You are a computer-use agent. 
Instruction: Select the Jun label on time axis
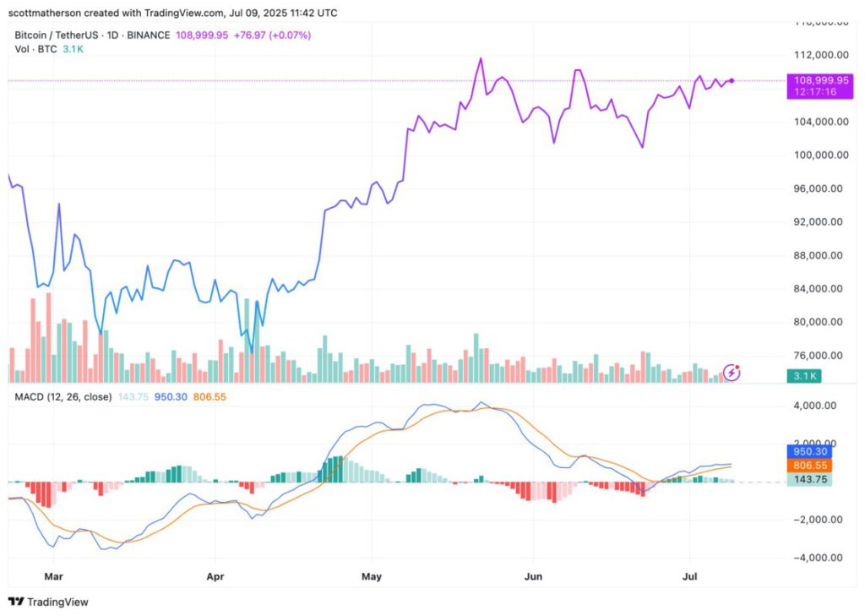[533, 576]
